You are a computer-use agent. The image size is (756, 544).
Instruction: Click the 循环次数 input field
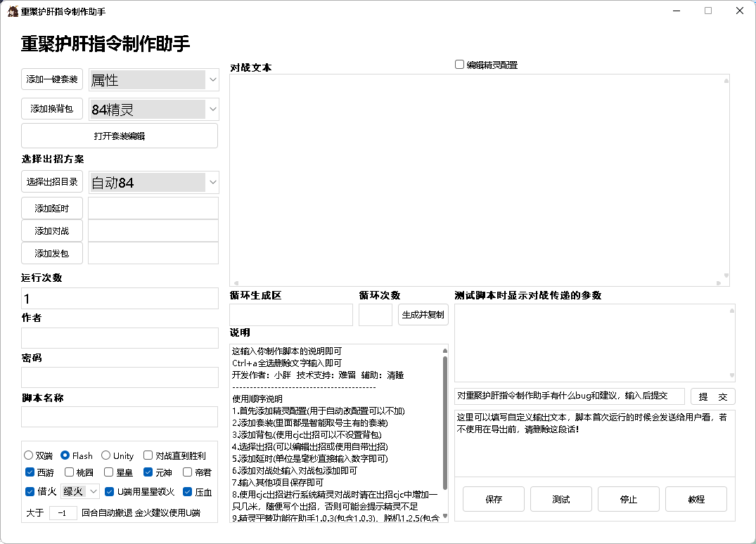tap(376, 315)
